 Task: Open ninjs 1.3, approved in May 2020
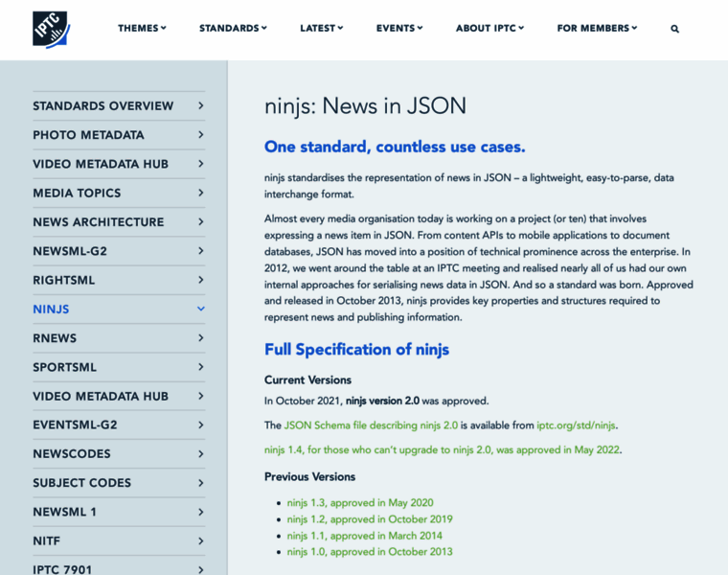360,502
